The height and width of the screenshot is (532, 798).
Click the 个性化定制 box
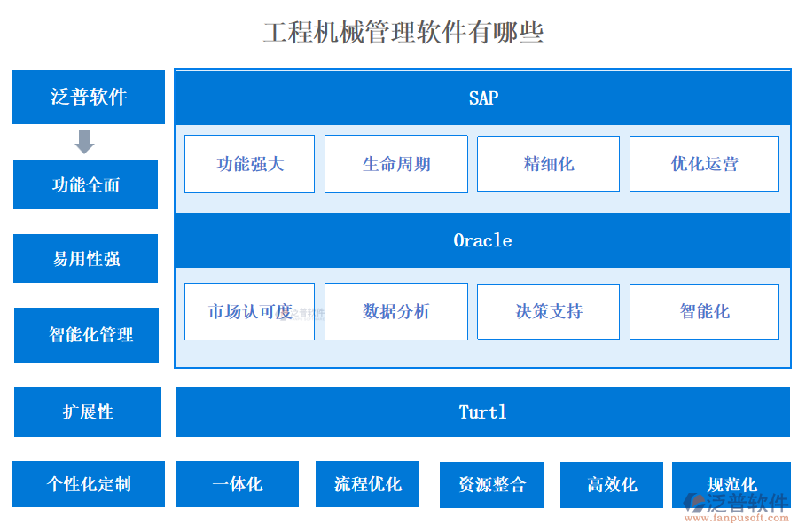(89, 484)
